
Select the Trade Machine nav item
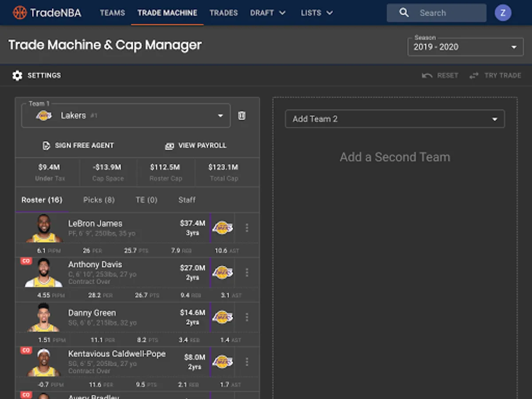(168, 13)
